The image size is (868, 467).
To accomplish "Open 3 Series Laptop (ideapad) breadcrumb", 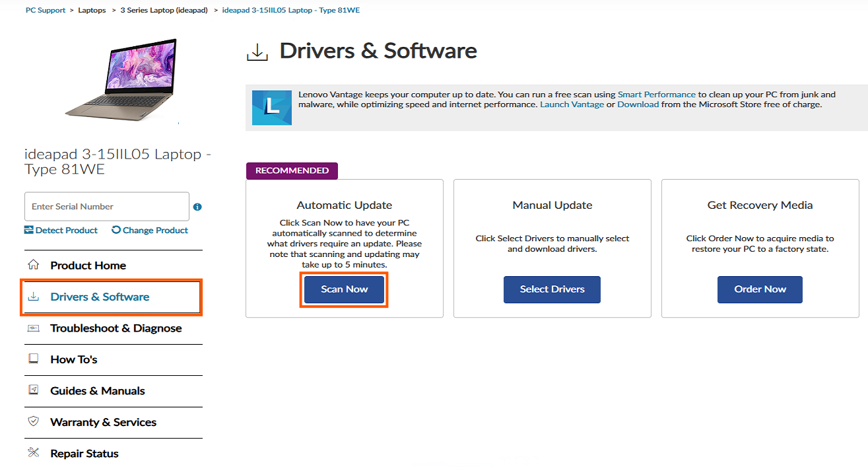I will pyautogui.click(x=164, y=11).
